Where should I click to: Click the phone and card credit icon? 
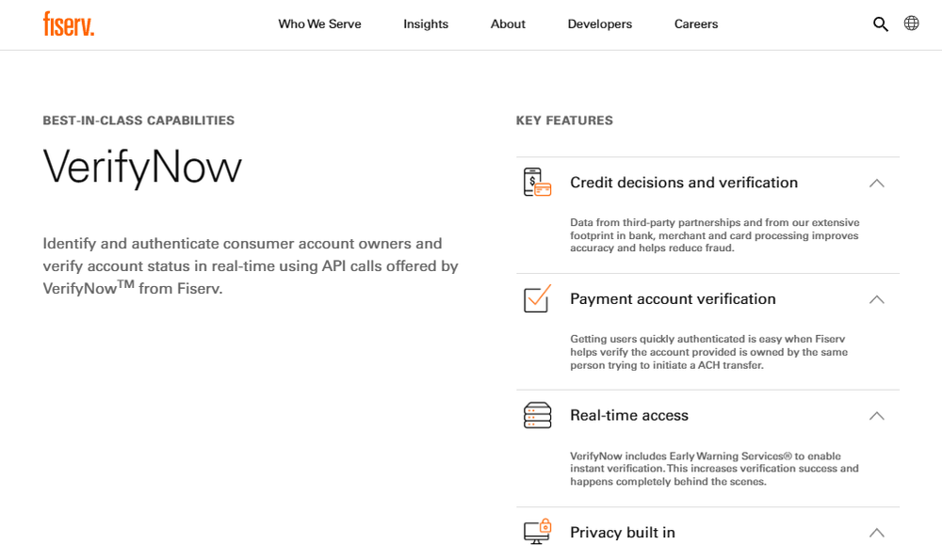click(x=537, y=183)
